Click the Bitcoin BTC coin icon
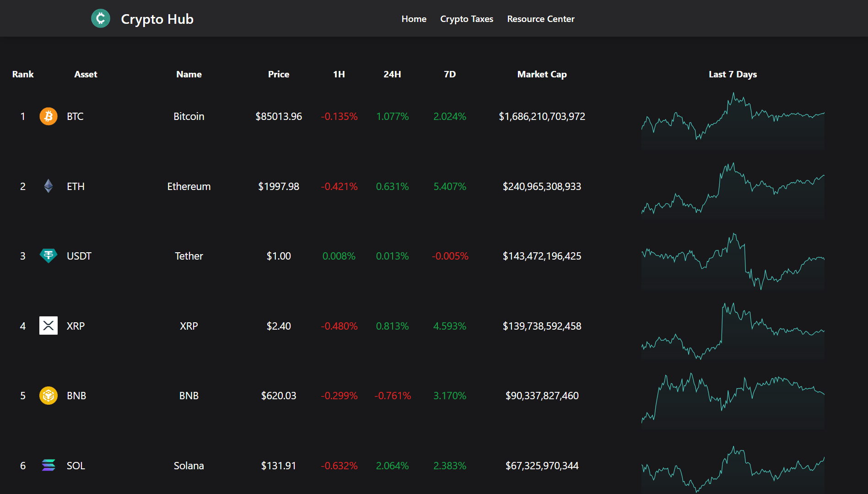 coord(48,116)
